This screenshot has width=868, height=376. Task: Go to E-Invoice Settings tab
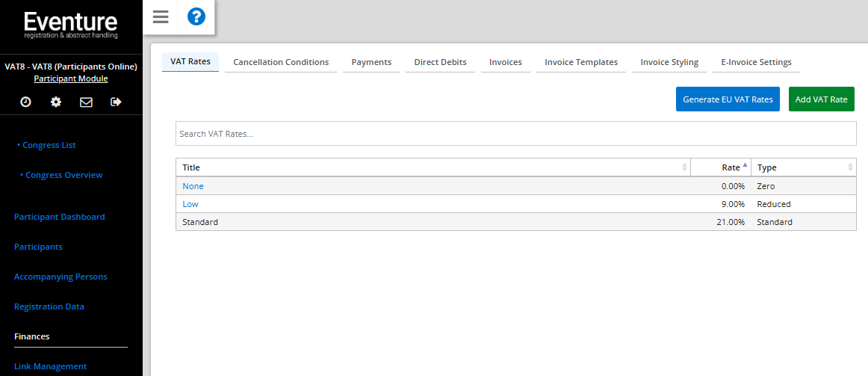(756, 62)
